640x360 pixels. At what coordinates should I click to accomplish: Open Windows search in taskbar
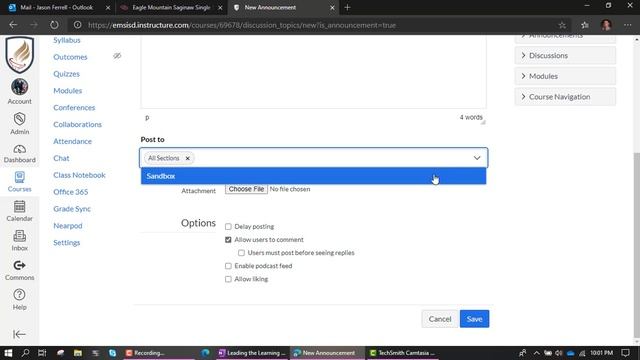click(x=25, y=353)
